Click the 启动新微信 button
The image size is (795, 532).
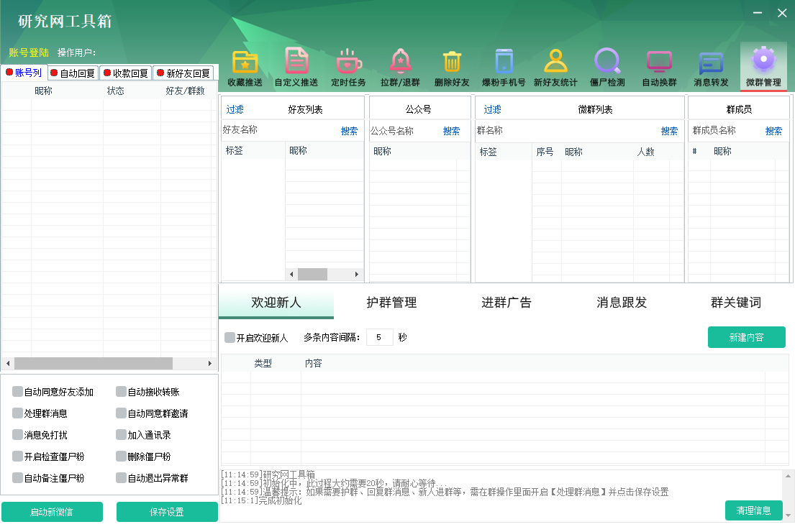coord(53,512)
